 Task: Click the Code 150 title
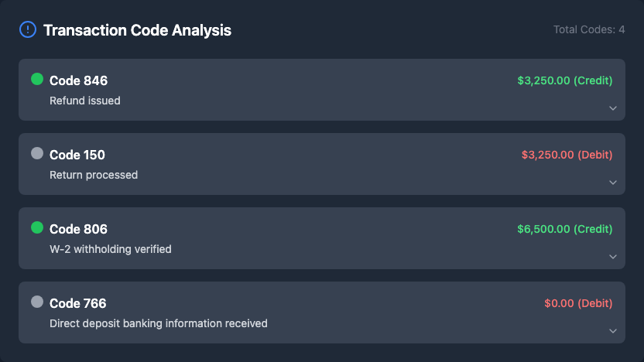coord(77,155)
